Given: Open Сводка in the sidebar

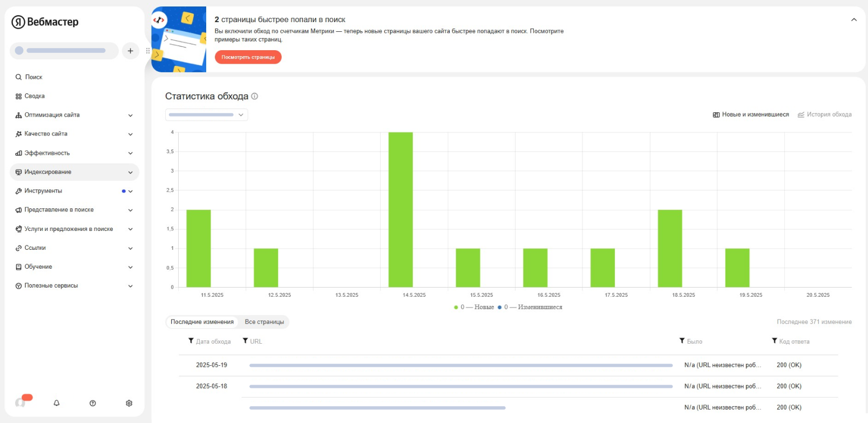Looking at the screenshot, I should click(x=35, y=96).
